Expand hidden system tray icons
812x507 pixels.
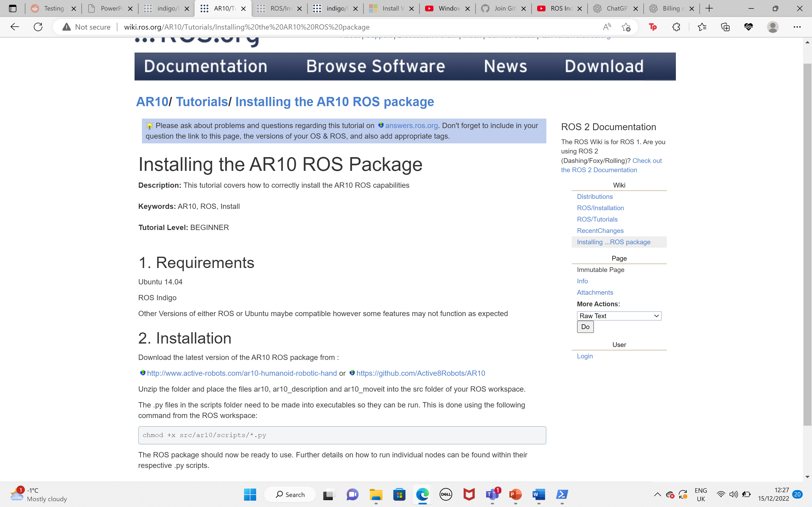[657, 494]
